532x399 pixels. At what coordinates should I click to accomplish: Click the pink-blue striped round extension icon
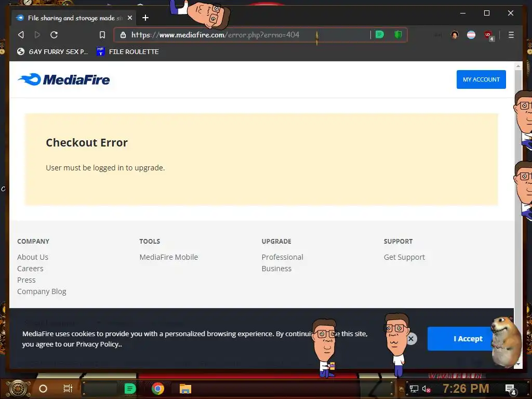(x=471, y=35)
